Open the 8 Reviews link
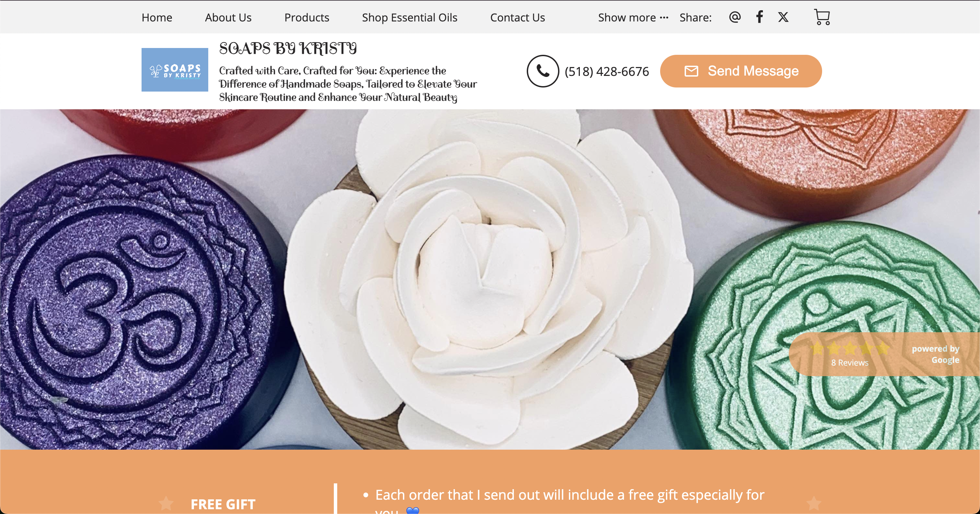Viewport: 980px width, 514px height. tap(850, 363)
